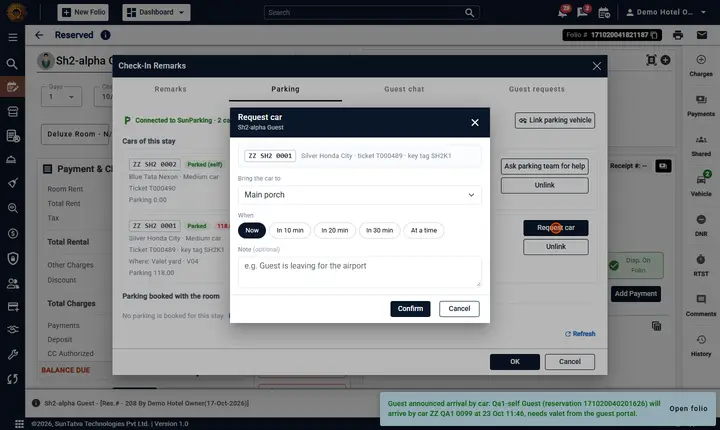Open the Days dropdown
Screen dimensions: 720x430
61,96
